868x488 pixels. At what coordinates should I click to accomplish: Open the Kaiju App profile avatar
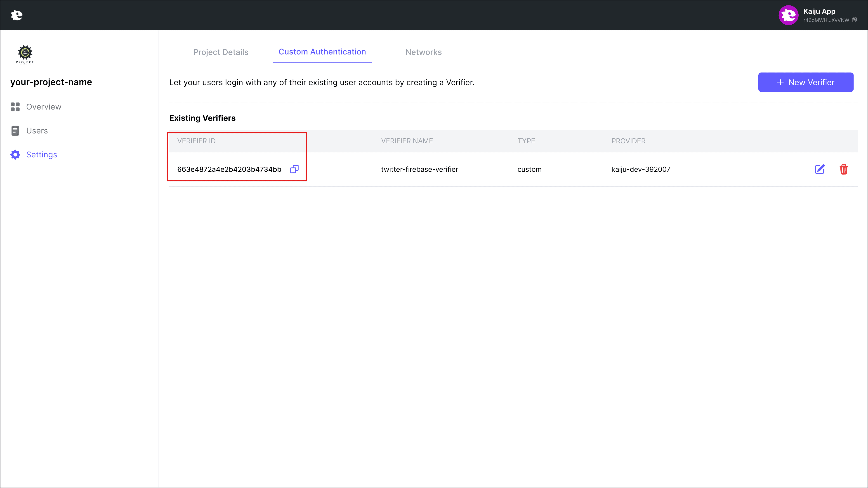pyautogui.click(x=788, y=15)
